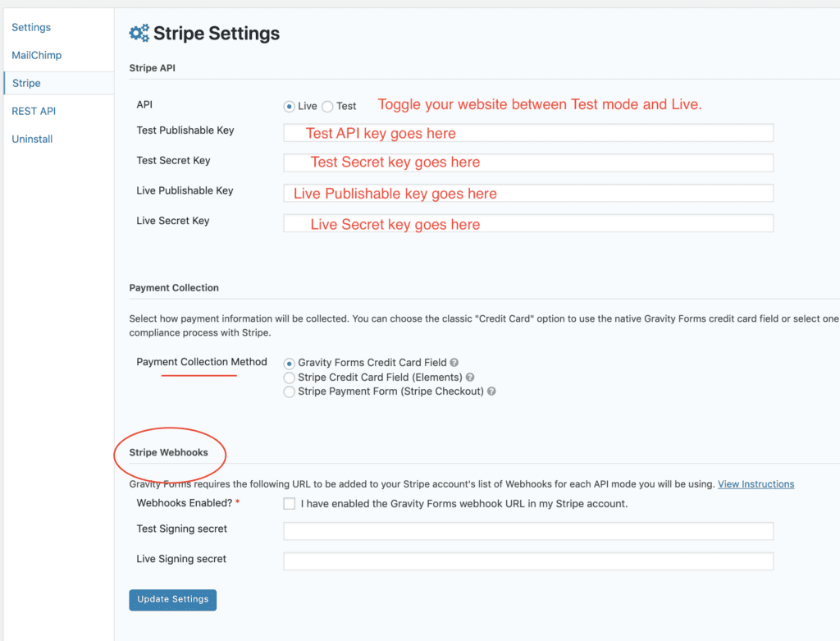Click the Payment Collection section heading
Screen dimensions: 840x641
coord(174,288)
